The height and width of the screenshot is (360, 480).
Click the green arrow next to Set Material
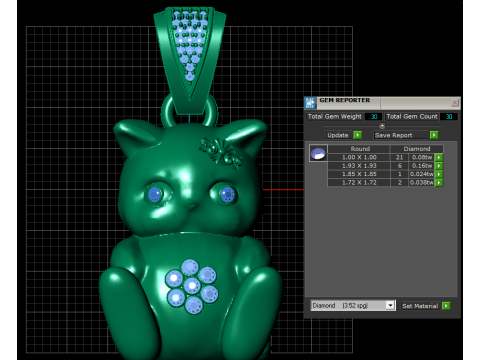pyautogui.click(x=446, y=306)
